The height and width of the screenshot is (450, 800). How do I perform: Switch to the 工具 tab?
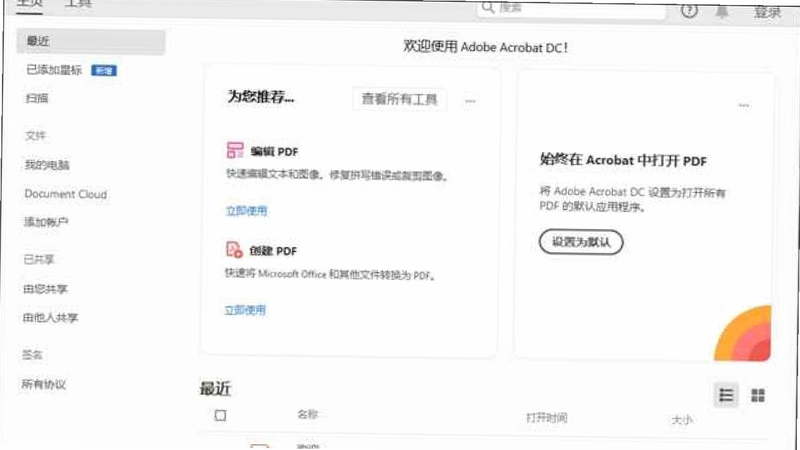[x=79, y=4]
